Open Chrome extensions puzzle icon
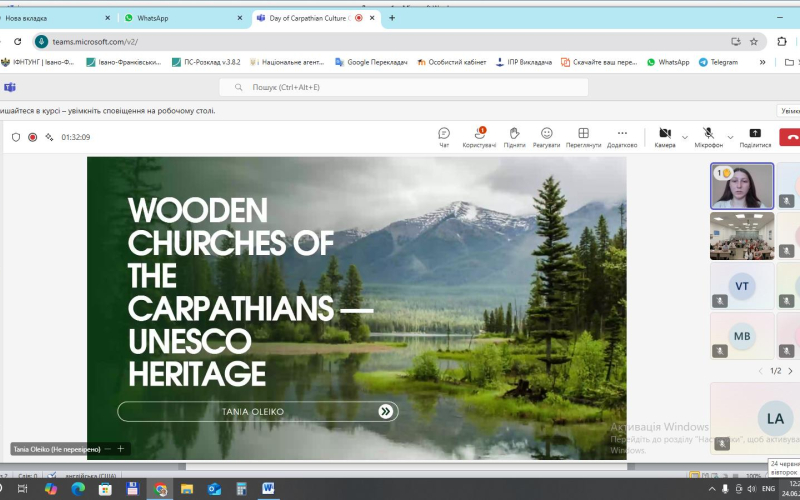Image resolution: width=800 pixels, height=500 pixels. [782, 42]
